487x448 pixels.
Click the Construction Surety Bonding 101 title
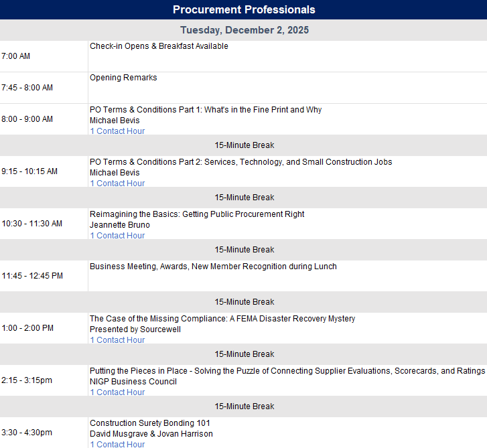coord(150,423)
